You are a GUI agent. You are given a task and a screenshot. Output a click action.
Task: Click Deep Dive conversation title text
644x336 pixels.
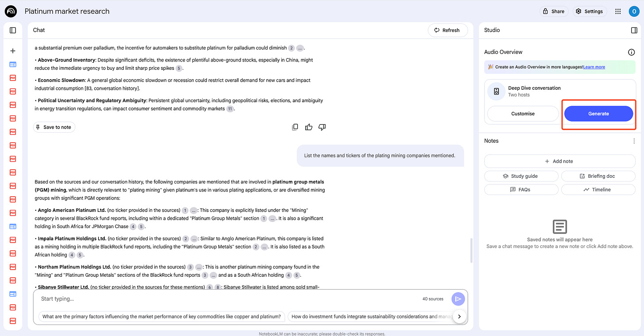tap(534, 88)
